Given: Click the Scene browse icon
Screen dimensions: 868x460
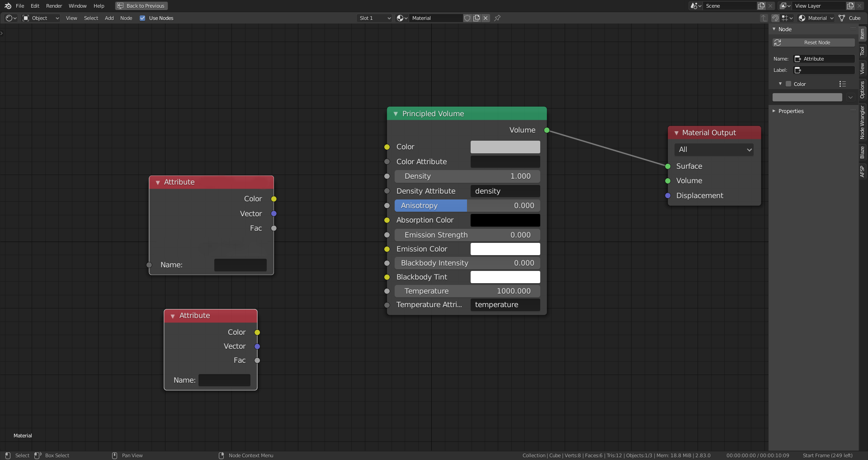Looking at the screenshot, I should tap(696, 6).
